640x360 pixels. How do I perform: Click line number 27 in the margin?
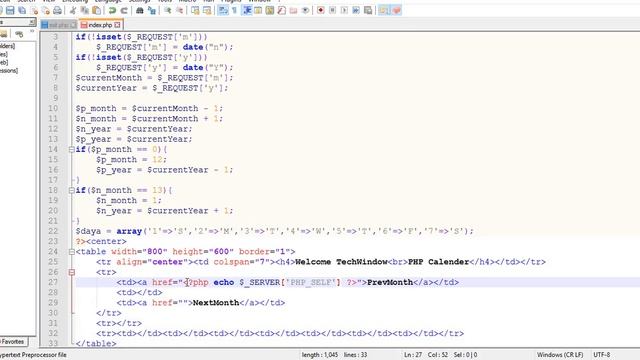[x=53, y=282]
